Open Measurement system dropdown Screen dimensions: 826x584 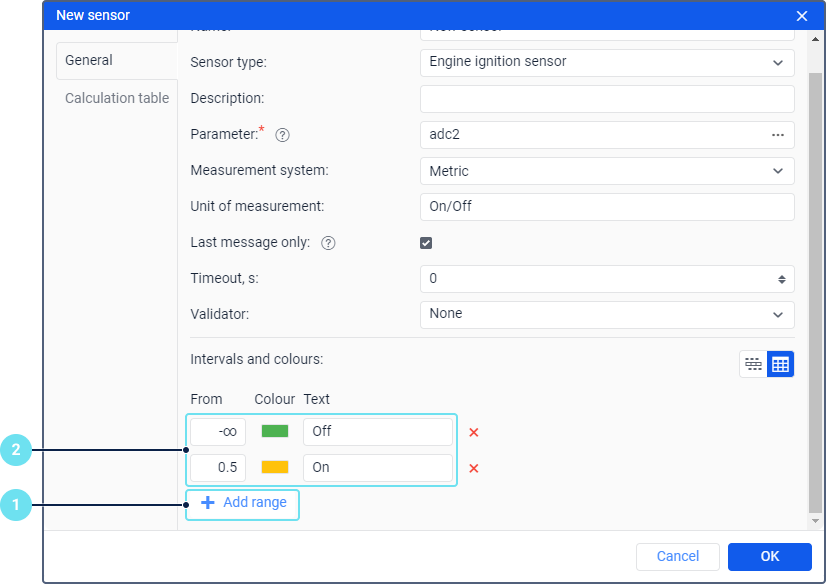point(607,171)
